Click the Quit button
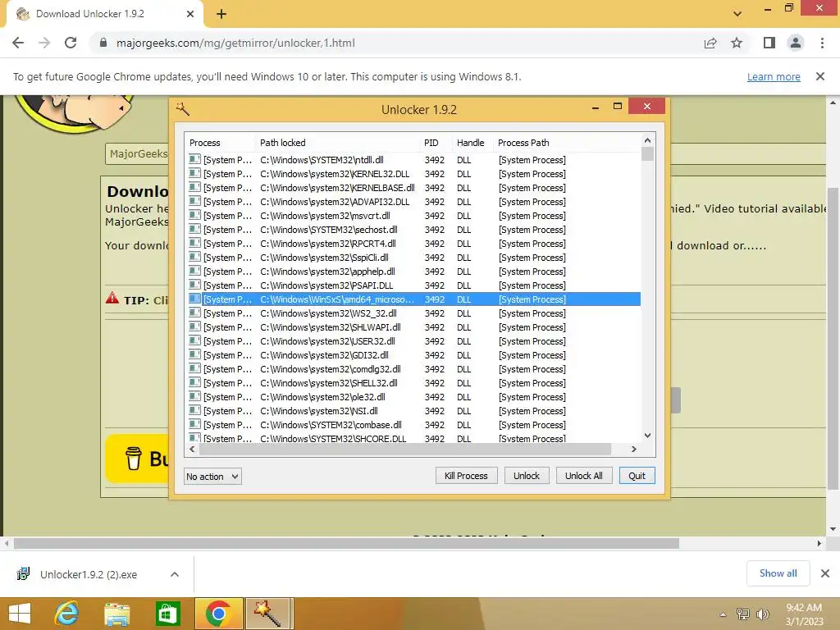The width and height of the screenshot is (840, 630). [637, 476]
